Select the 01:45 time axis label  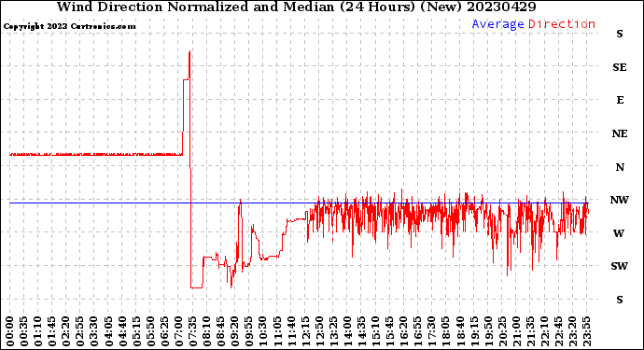[x=51, y=331]
